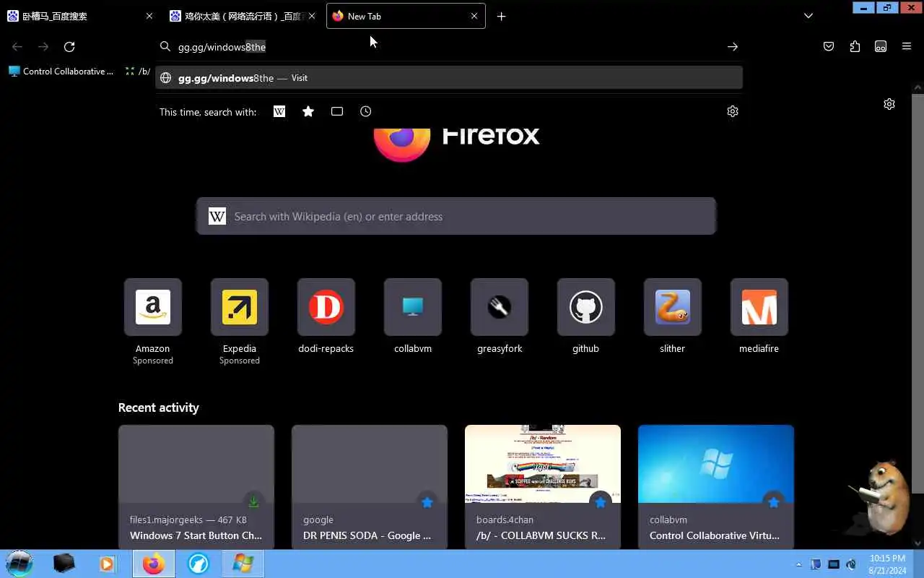Switch to the 卧槽马_百度搜索 tab

coord(79,16)
